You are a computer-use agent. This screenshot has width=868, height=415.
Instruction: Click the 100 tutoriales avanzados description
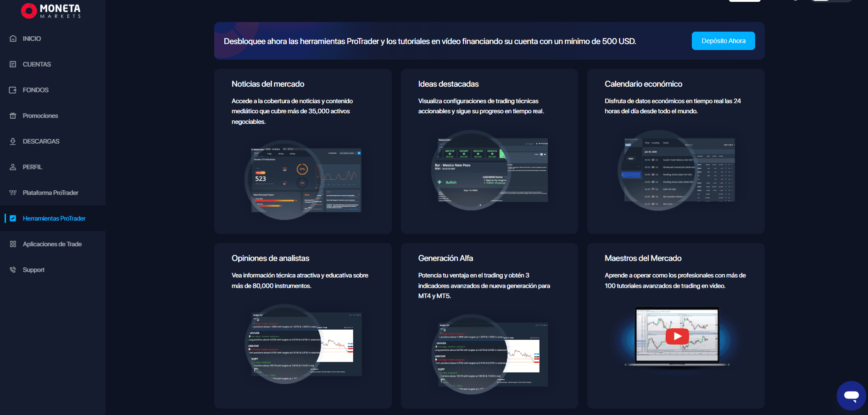(675, 280)
